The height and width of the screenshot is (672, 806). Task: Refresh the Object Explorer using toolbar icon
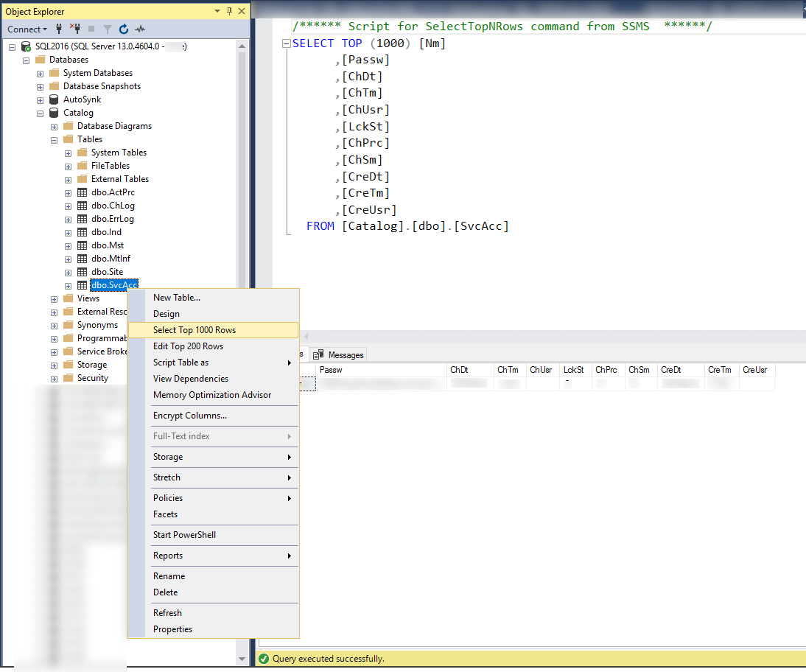click(124, 29)
